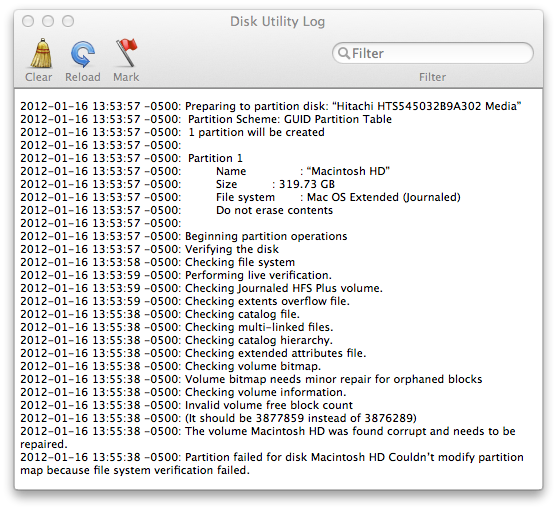Click the Clear label under the broom
The width and height of the screenshot is (557, 510).
pos(38,77)
